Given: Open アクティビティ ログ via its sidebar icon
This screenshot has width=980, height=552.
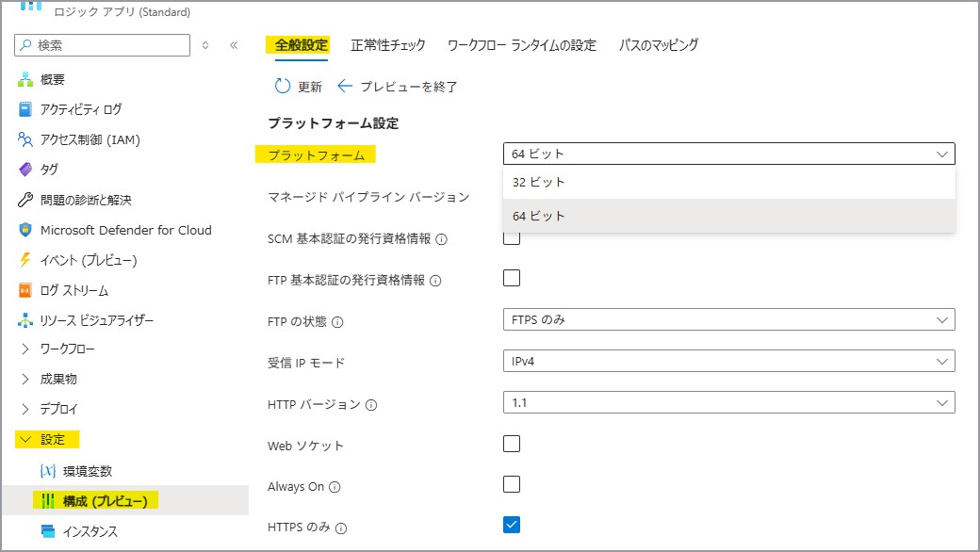Looking at the screenshot, I should (25, 109).
